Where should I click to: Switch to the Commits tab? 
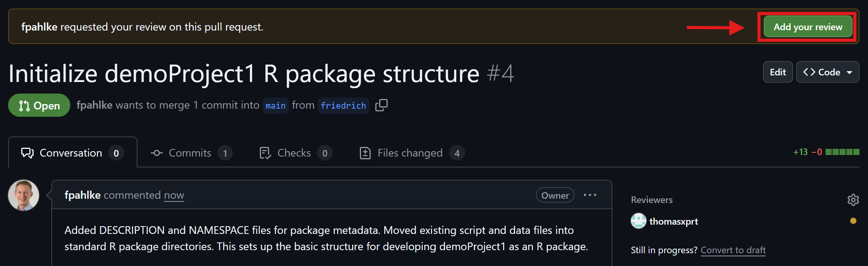191,153
